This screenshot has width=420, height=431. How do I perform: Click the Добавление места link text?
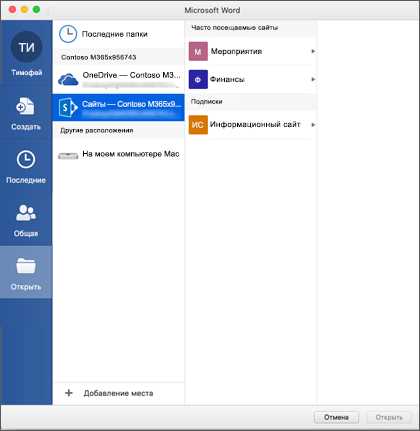[118, 393]
